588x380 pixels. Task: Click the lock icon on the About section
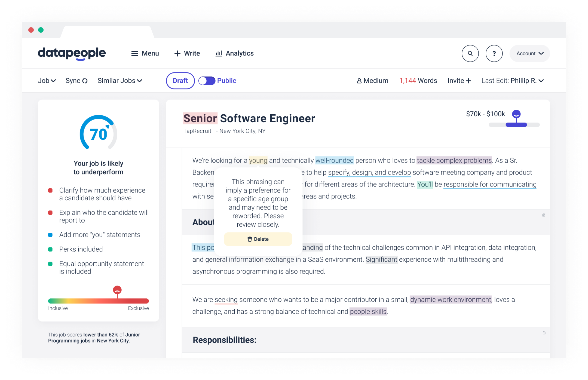tap(544, 215)
